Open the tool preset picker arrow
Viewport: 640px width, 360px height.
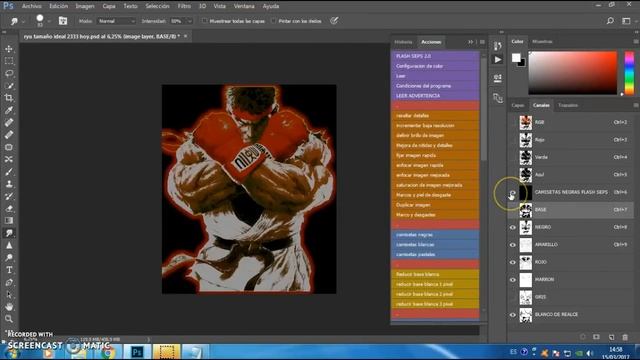click(23, 21)
